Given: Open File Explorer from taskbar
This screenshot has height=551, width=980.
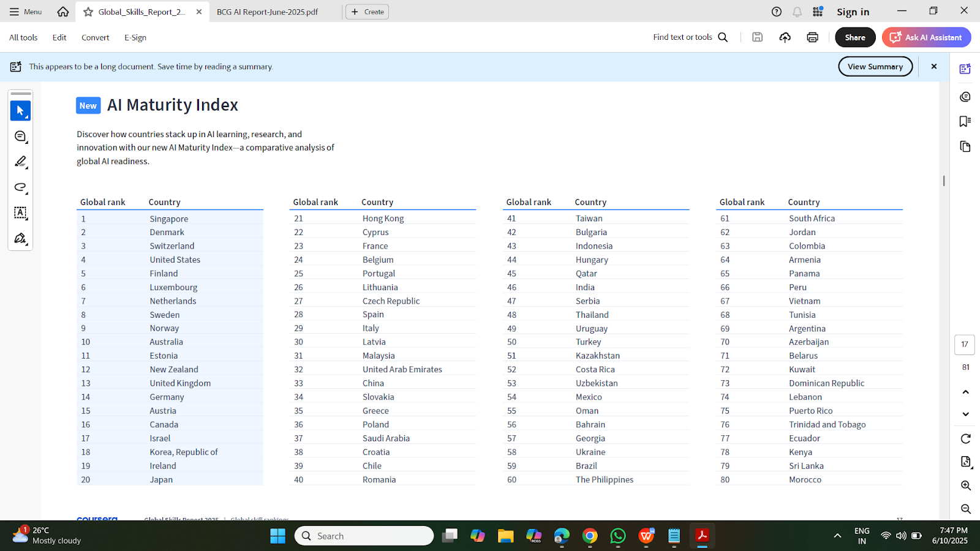Looking at the screenshot, I should [x=505, y=536].
